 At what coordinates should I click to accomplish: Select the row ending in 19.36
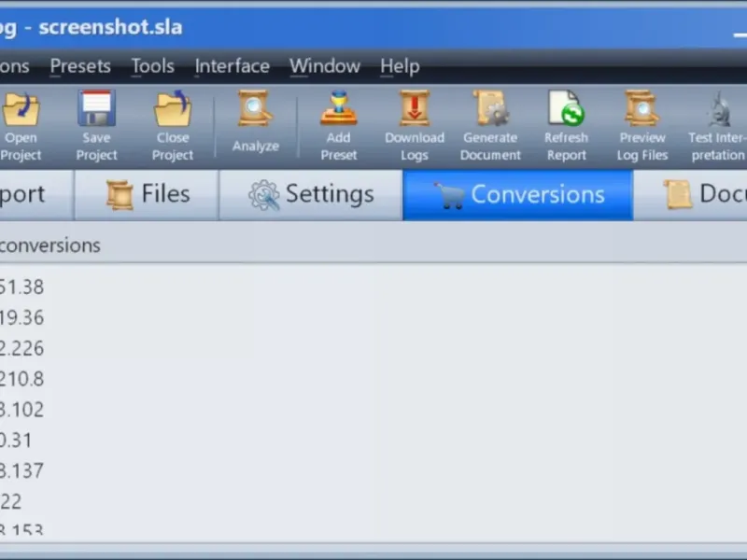tap(373, 317)
